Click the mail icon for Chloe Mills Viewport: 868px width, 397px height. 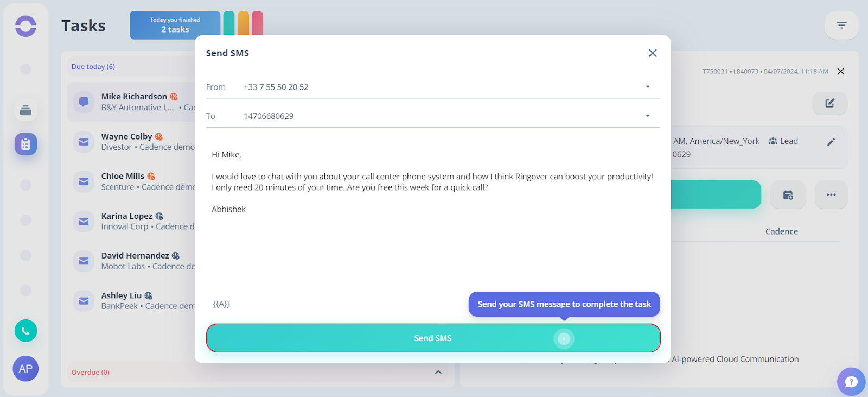pyautogui.click(x=84, y=181)
